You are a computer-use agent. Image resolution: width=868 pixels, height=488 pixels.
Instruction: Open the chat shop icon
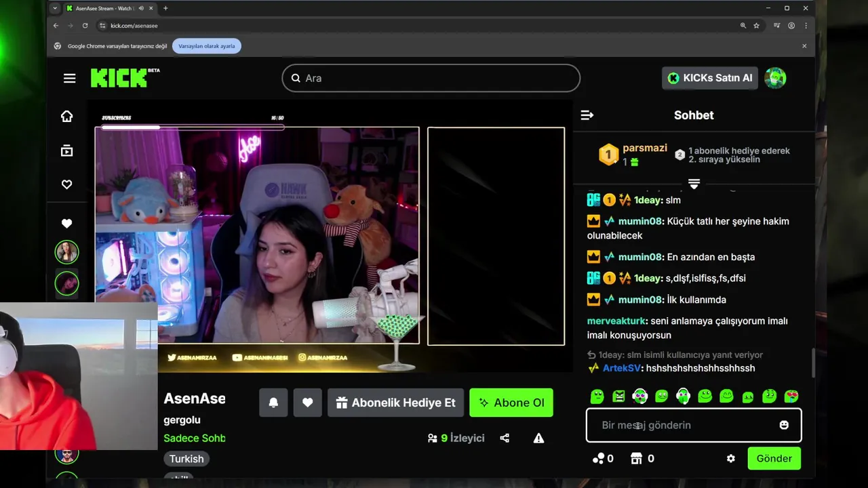pyautogui.click(x=636, y=458)
